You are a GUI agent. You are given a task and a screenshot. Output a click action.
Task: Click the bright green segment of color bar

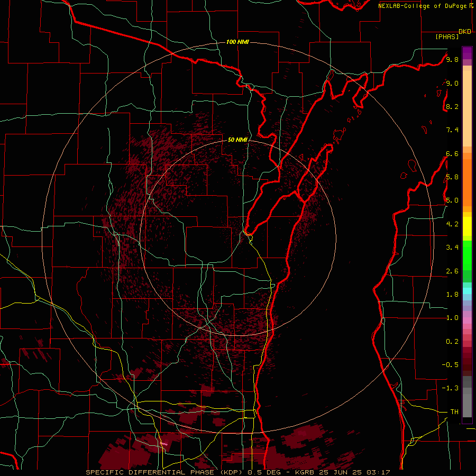coord(467,255)
